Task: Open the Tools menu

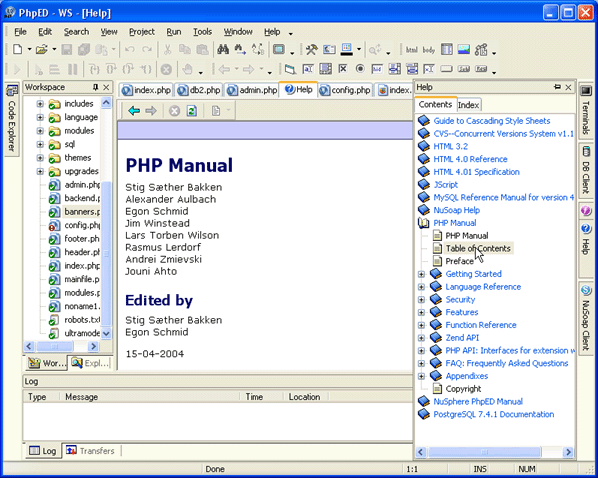Action: coord(202,32)
